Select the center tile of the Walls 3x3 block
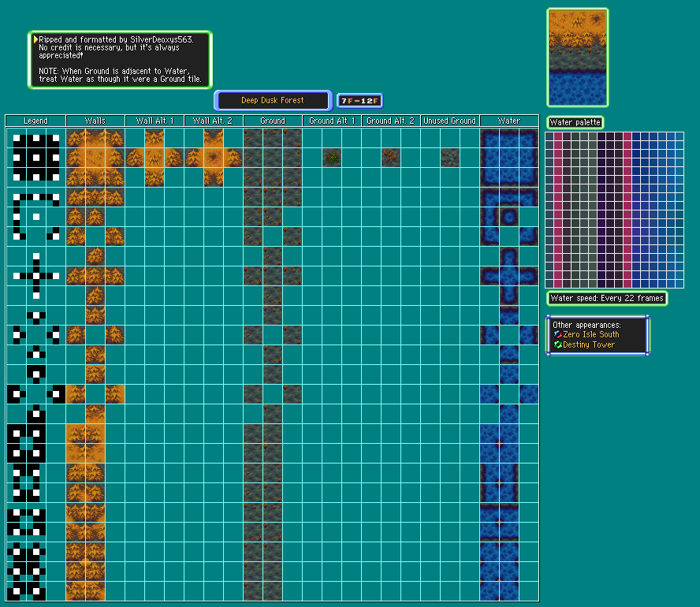This screenshot has height=607, width=700. point(95,158)
